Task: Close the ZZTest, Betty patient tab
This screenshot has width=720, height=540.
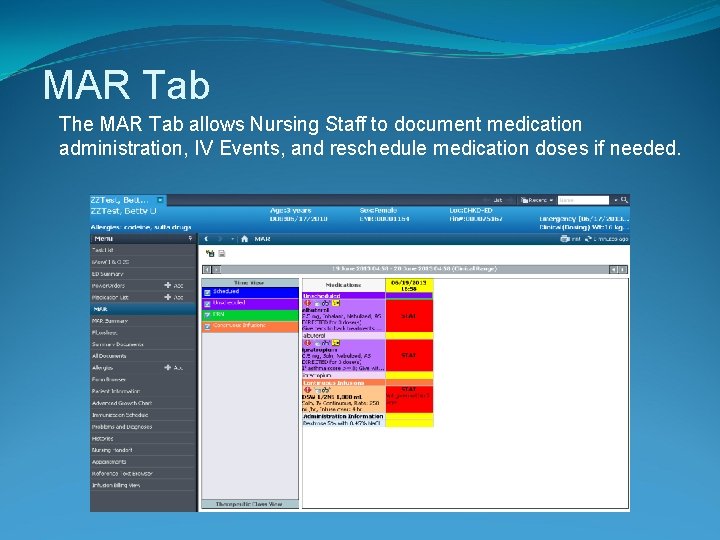Action: [160, 200]
